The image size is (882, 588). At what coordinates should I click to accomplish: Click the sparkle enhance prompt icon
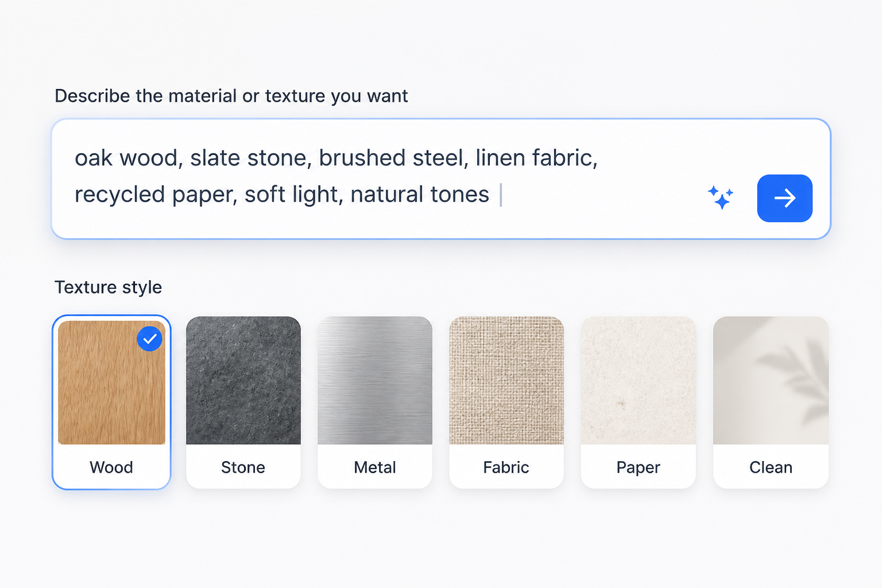[720, 198]
